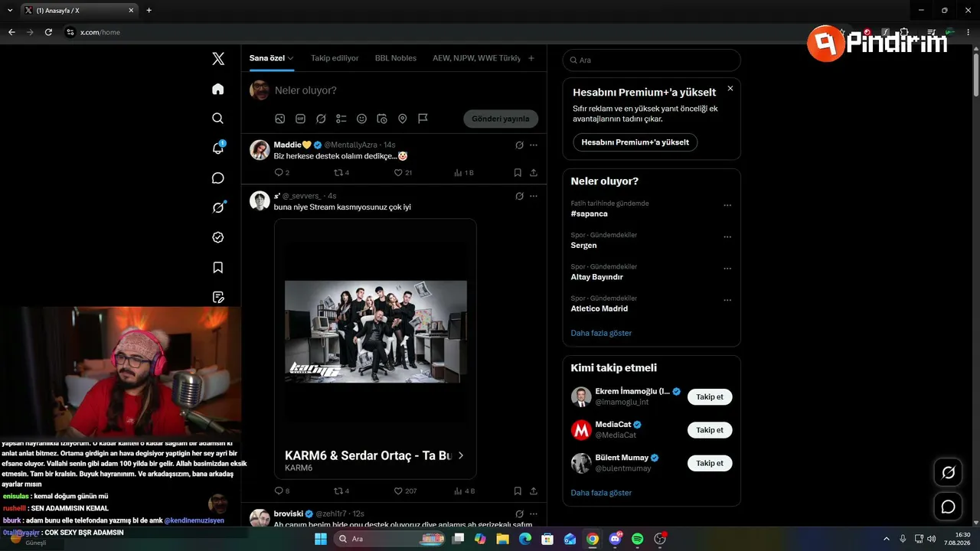Add media image to the new post

[280, 119]
